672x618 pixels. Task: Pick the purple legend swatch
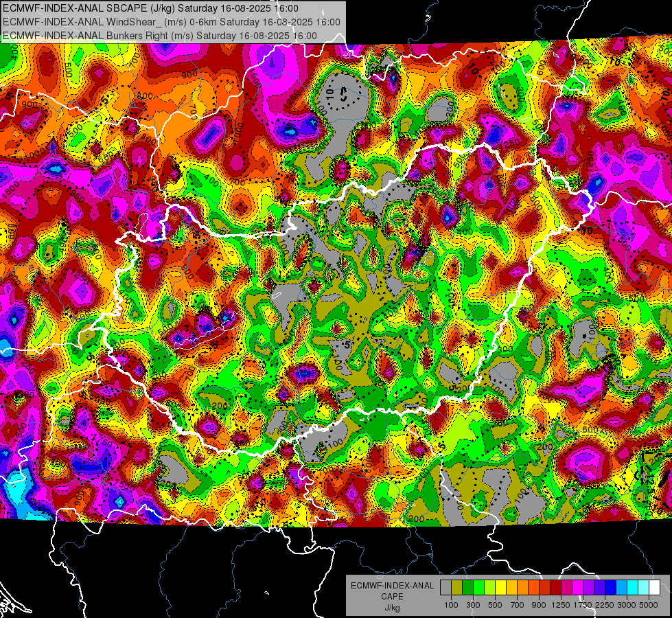(x=589, y=588)
